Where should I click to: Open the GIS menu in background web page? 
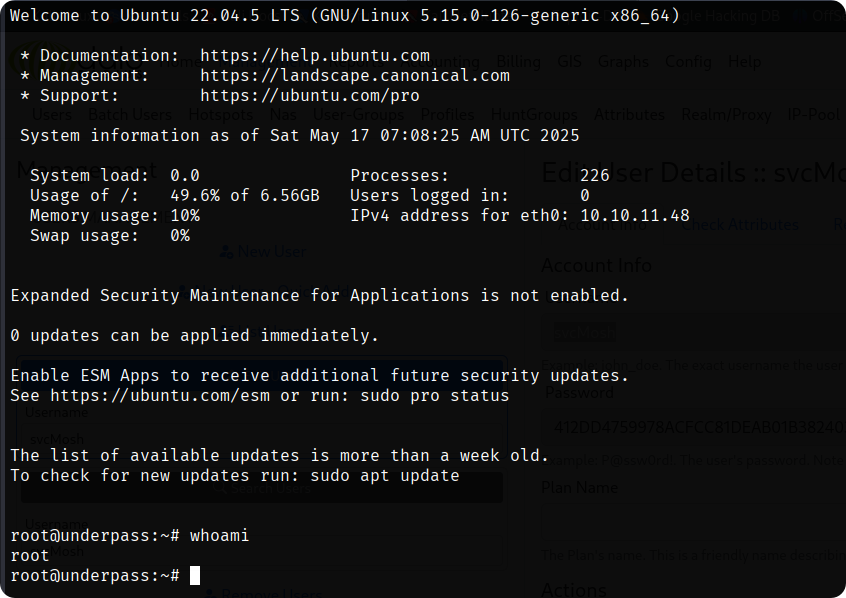pyautogui.click(x=570, y=62)
